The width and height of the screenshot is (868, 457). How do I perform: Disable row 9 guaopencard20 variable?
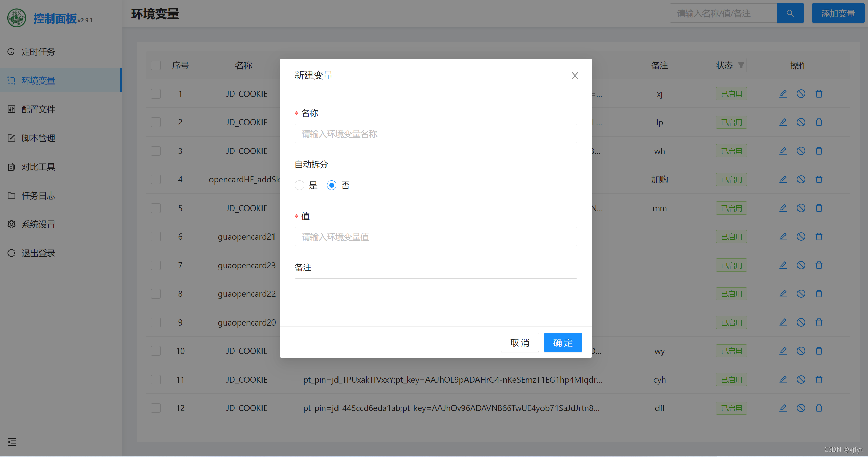[801, 322]
